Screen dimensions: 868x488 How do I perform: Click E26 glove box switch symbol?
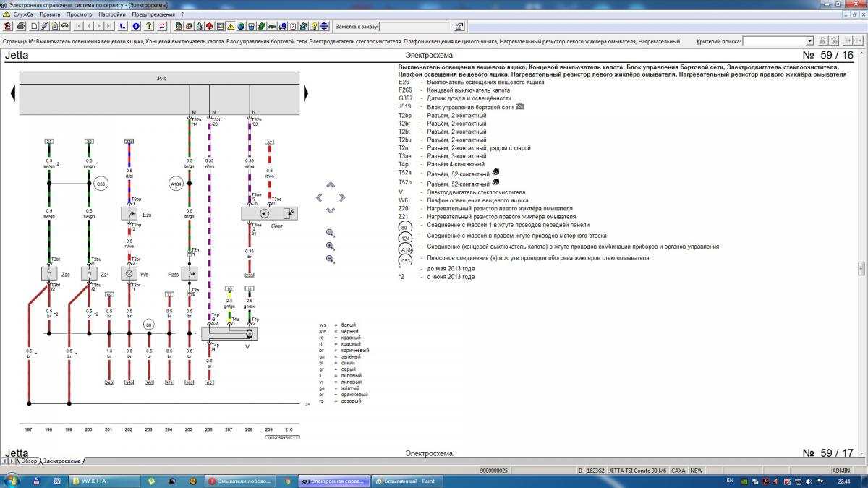tap(129, 214)
